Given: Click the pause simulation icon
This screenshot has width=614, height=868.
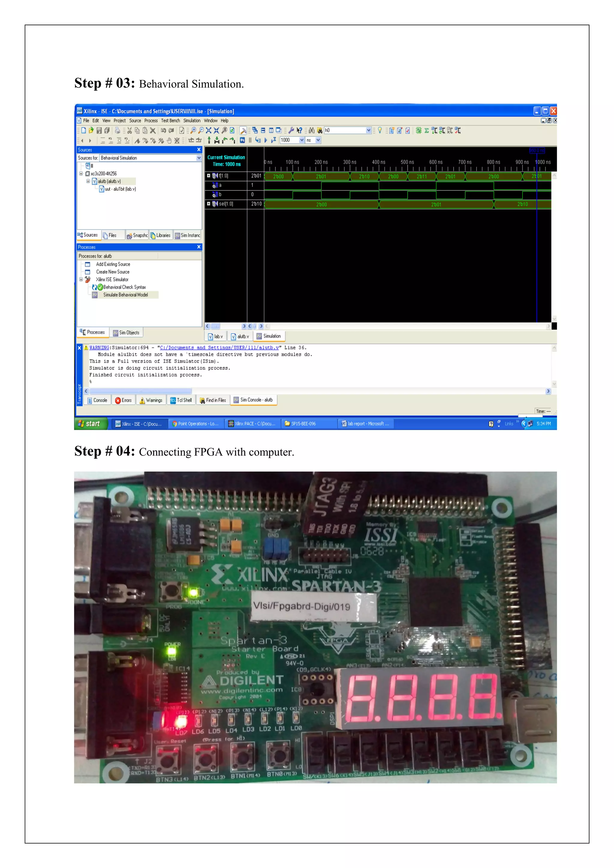Looking at the screenshot, I should tap(250, 140).
